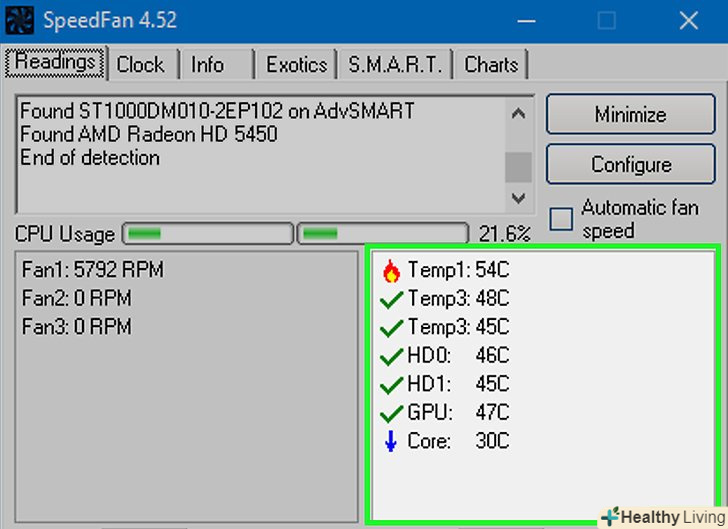Click the Found AMD Radeon HD 5450 log line
Screen dimensions: 728x529
point(149,135)
